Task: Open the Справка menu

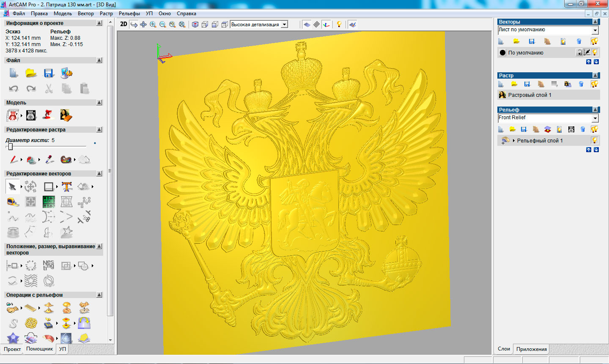Action: pyautogui.click(x=187, y=14)
